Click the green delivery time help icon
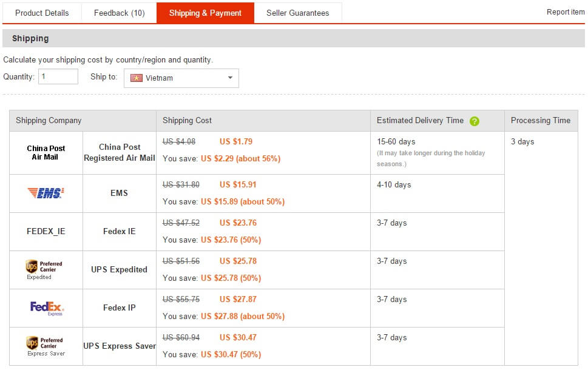Viewport: 588px width, 370px height. [x=475, y=121]
